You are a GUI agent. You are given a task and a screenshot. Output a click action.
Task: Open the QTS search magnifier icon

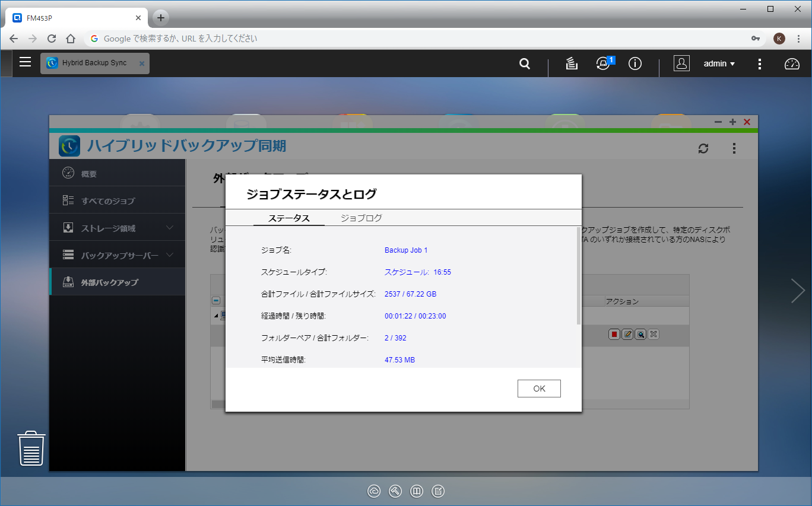pos(525,64)
